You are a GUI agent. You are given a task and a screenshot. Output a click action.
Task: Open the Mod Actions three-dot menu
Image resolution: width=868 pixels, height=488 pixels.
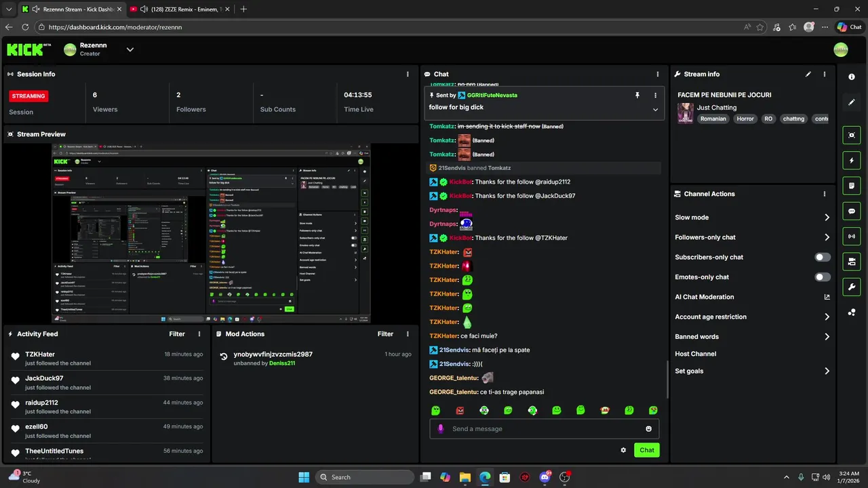point(408,333)
